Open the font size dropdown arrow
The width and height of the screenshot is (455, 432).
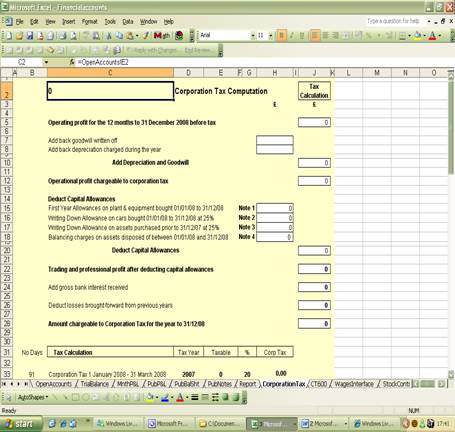(x=270, y=35)
